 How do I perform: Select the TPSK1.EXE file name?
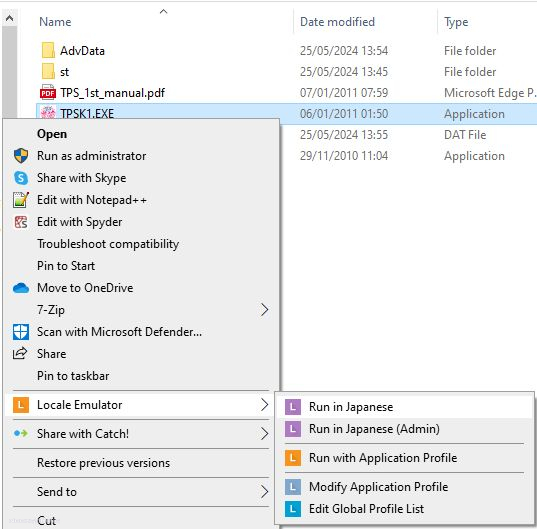87,114
